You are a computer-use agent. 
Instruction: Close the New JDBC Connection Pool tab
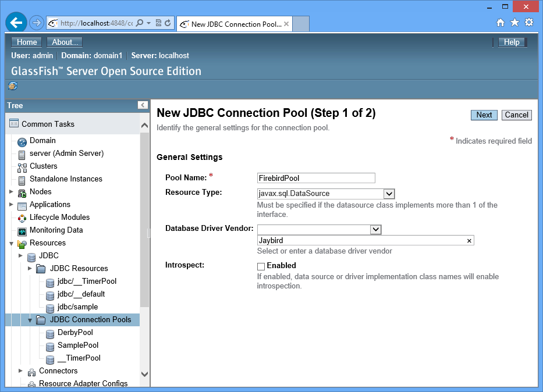point(286,24)
